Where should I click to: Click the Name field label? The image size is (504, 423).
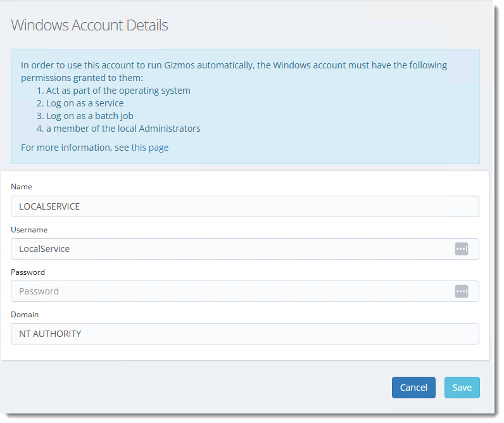pos(22,187)
